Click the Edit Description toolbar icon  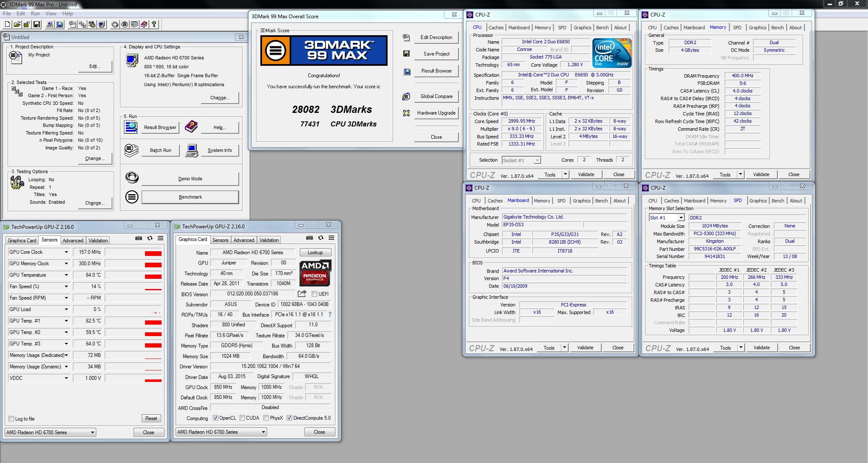73,24
